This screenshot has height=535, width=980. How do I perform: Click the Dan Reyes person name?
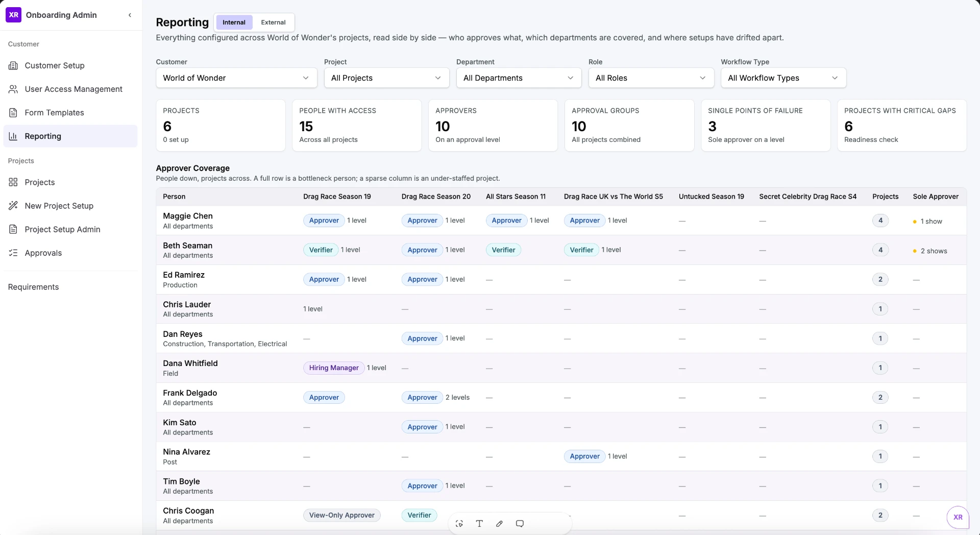click(x=183, y=334)
